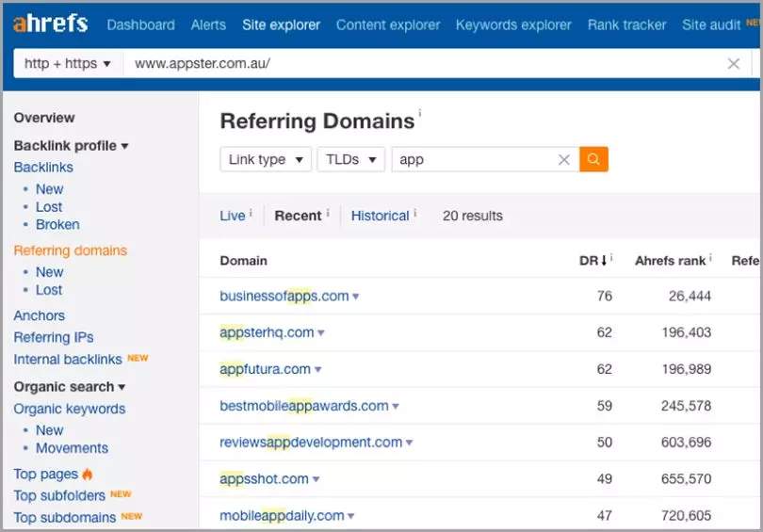Sort by the Ahrefs rank column header
This screenshot has height=532, width=763.
coord(670,261)
